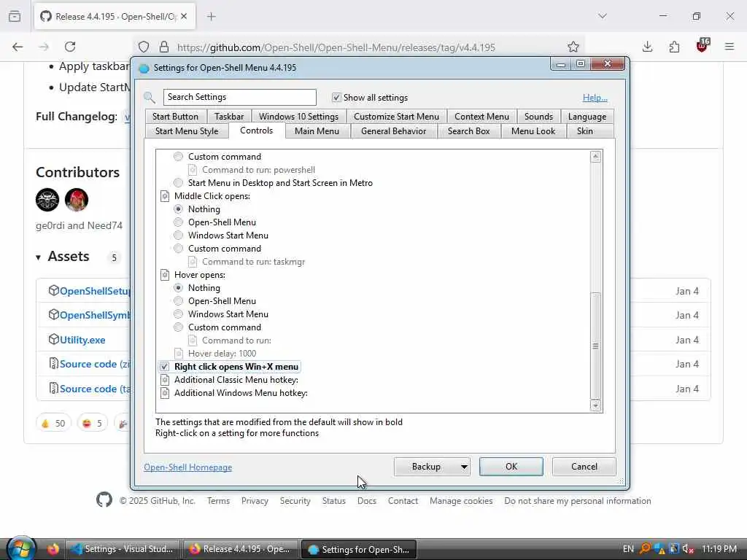Open a new browser tab

212,17
